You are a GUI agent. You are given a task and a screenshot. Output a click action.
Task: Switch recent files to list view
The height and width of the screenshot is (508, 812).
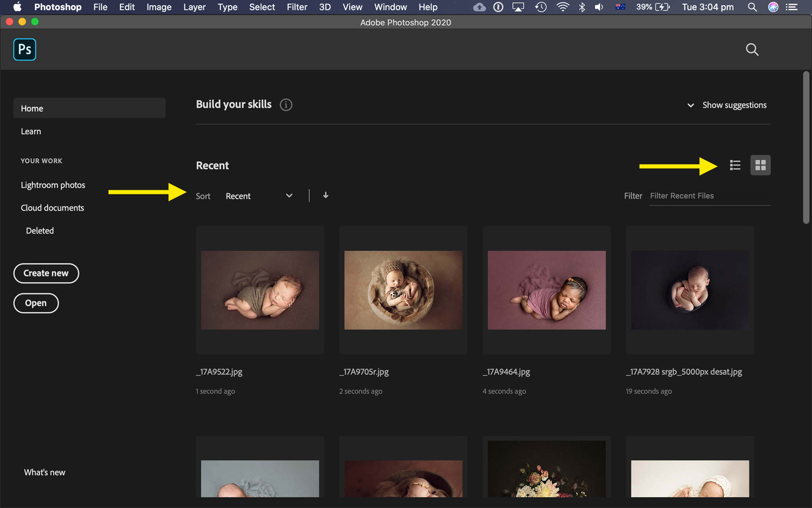pyautogui.click(x=735, y=165)
